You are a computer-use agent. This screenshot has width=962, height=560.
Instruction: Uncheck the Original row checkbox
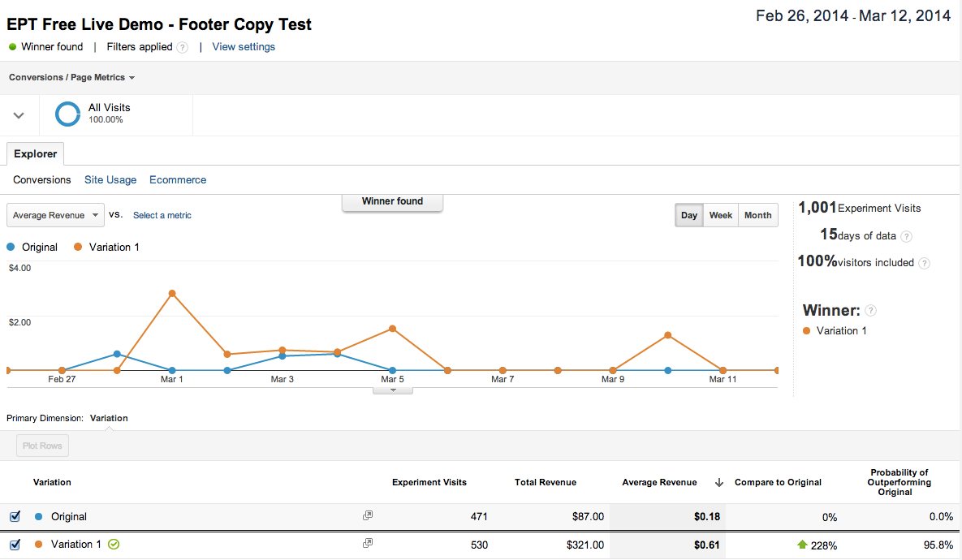(15, 516)
